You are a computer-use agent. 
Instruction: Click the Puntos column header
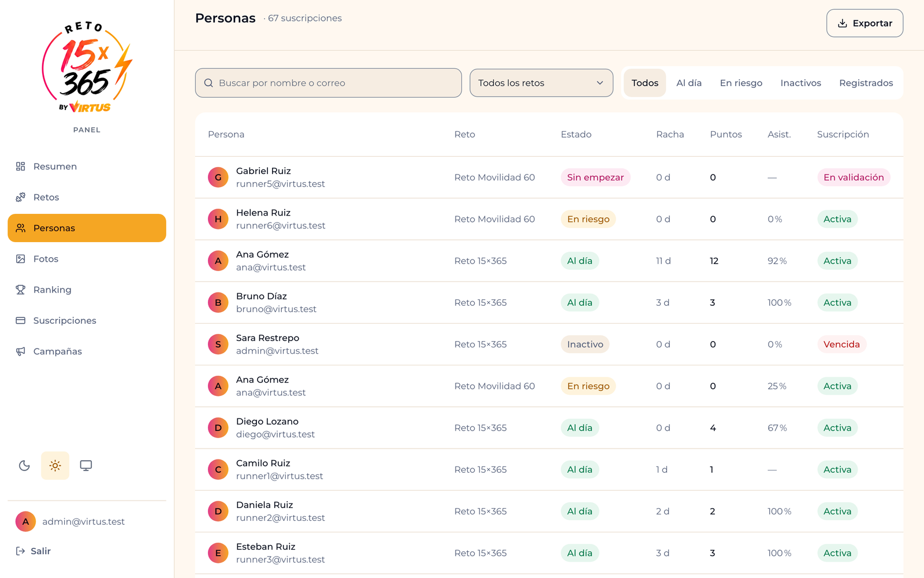point(726,135)
